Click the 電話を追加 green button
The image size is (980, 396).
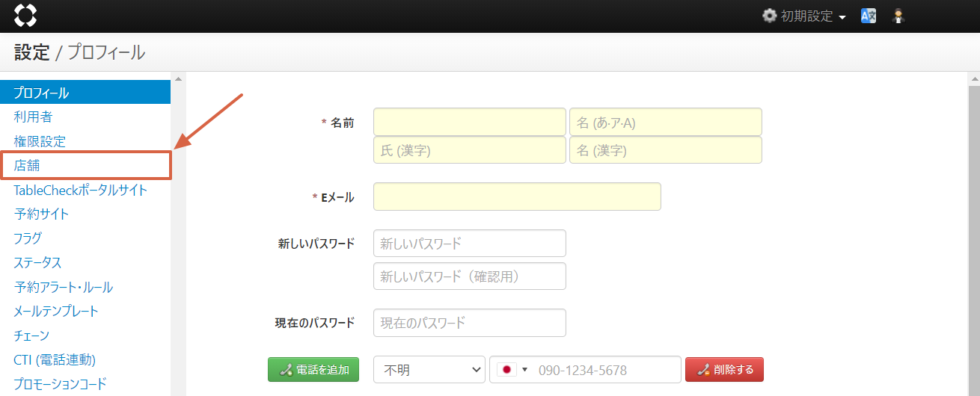313,370
